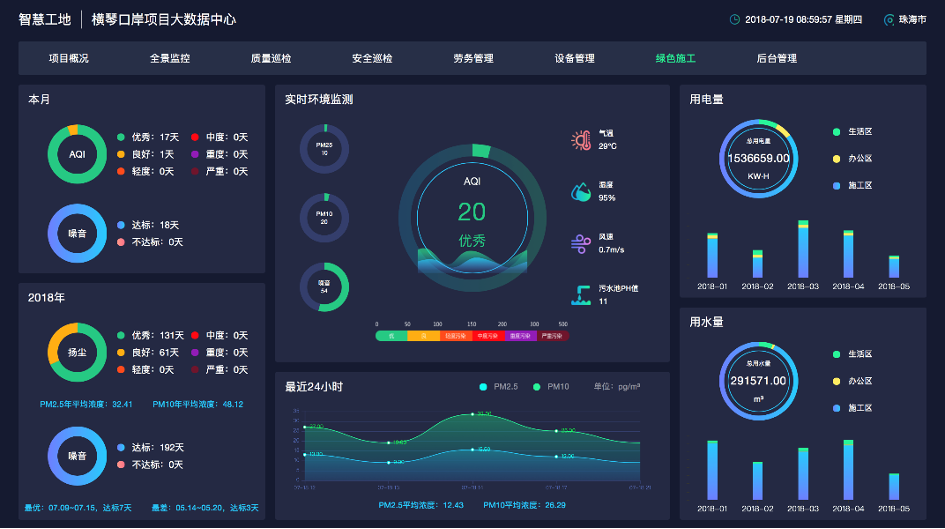Click the 2018-04 water usage bar
945x529 pixels.
(x=849, y=470)
